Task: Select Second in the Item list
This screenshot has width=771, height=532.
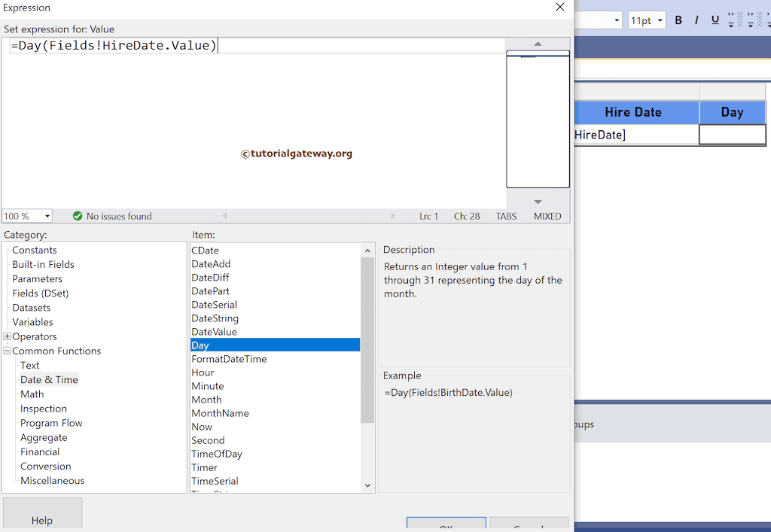Action: pos(276,441)
